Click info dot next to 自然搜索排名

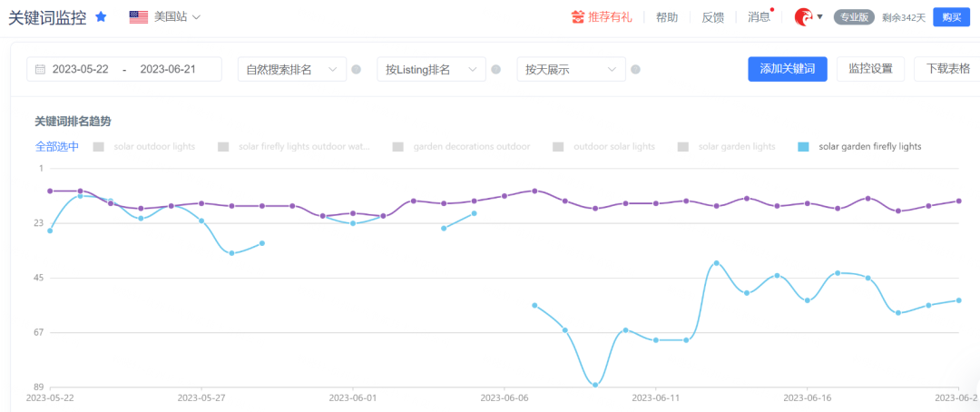point(357,69)
